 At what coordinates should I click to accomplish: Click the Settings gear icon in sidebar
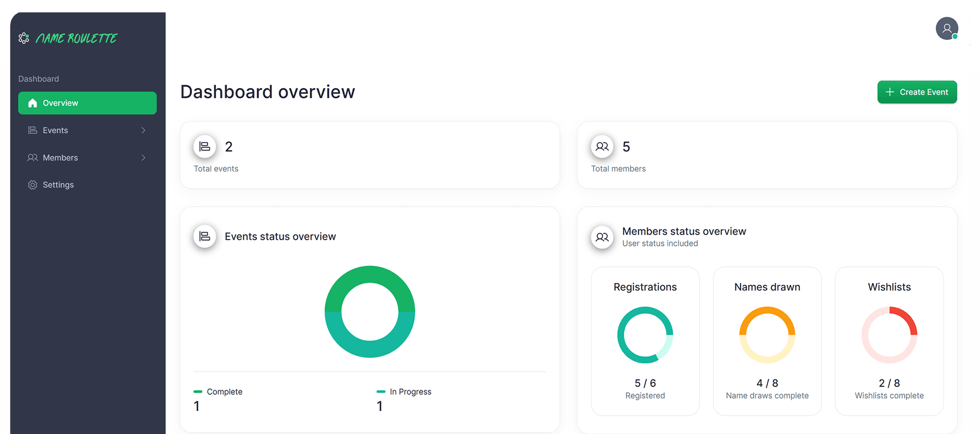coord(33,185)
